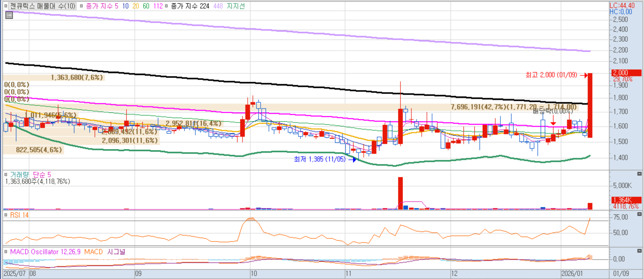Close the volume (거래량) panel

pyautogui.click(x=640, y=174)
